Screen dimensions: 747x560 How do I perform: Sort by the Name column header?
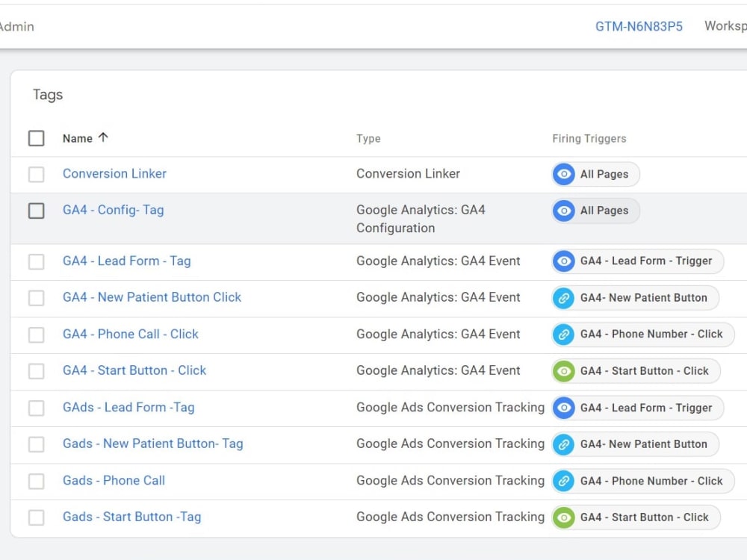(x=78, y=139)
